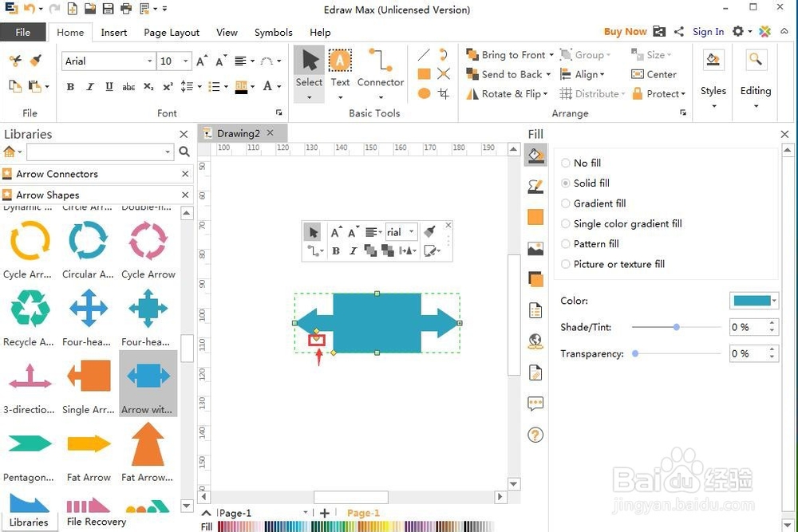This screenshot has height=532, width=798.
Task: Choose Single color gradient fill
Action: click(622, 224)
